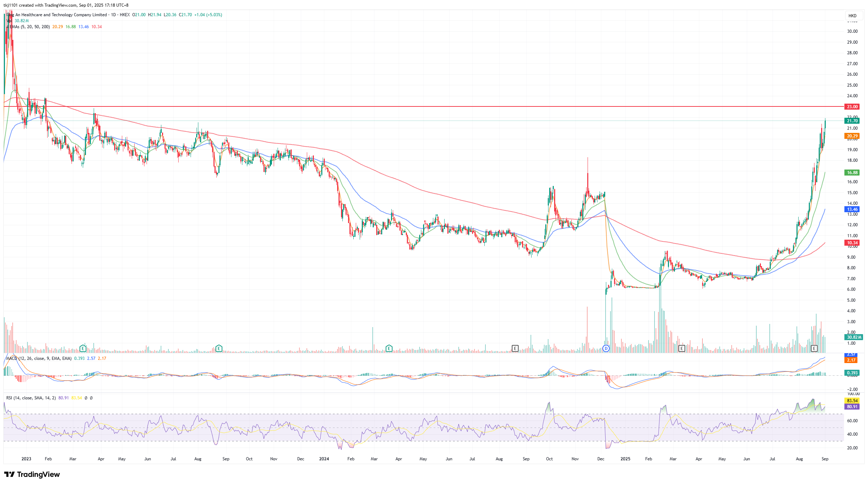Click the blue dividend D marker in December 2024
This screenshot has width=868, height=485.
point(606,349)
